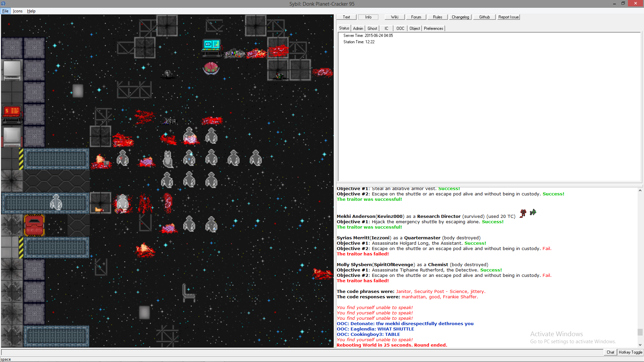644x362 pixels.
Task: Open the Rules button
Action: [437, 17]
